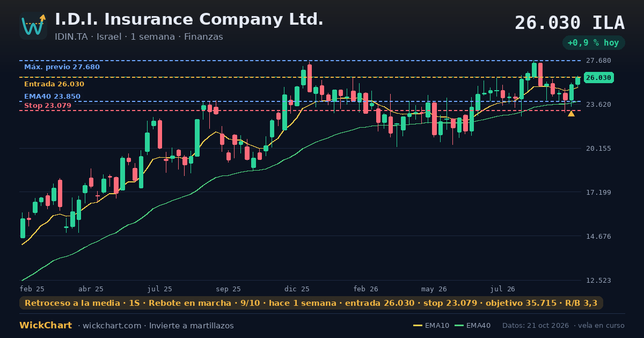Click the 20.155 price axis value
Image resolution: width=644 pixels, height=338 pixels.
coord(599,149)
